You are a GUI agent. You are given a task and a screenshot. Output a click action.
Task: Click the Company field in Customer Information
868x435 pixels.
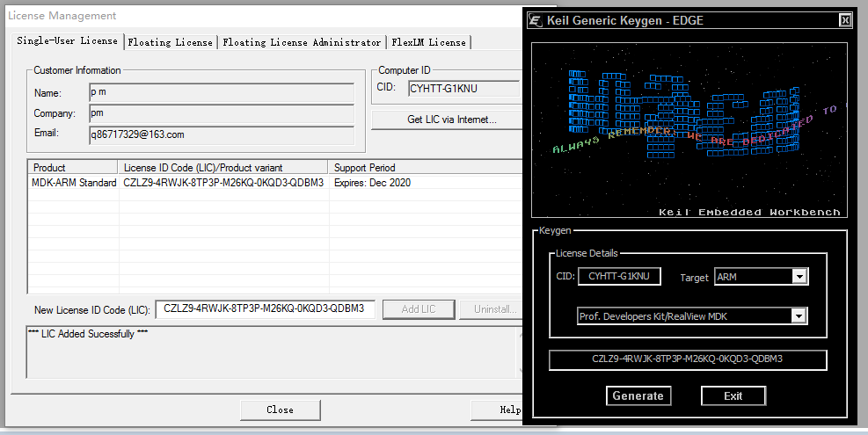222,113
